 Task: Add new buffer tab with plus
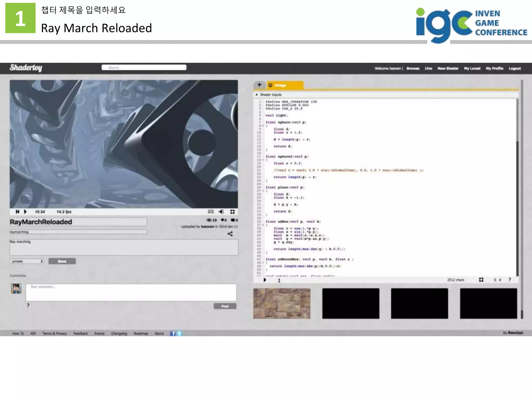(259, 85)
